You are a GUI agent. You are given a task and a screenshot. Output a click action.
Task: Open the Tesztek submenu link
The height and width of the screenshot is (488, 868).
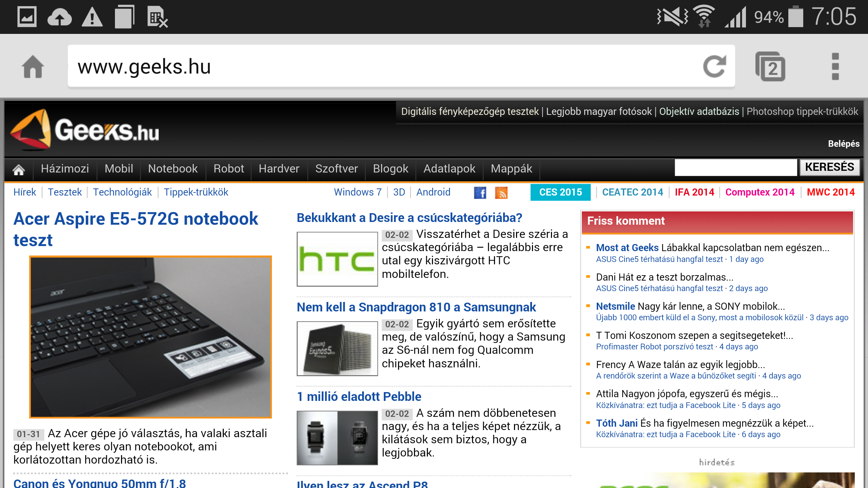tap(65, 192)
